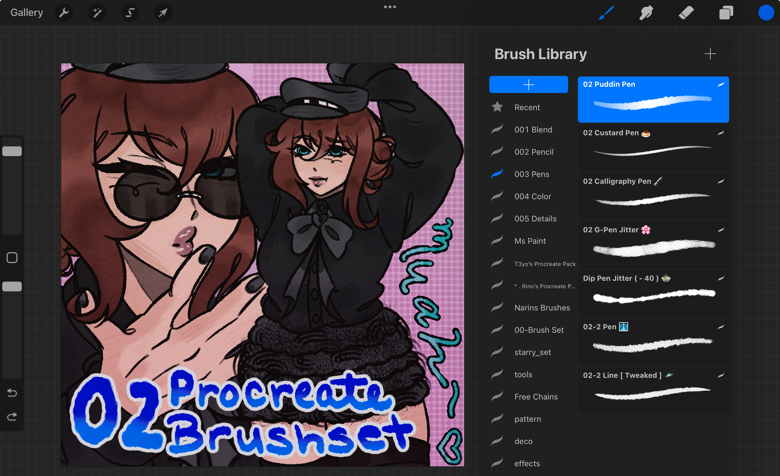The height and width of the screenshot is (476, 780).
Task: Open the effects brush set
Action: [528, 464]
